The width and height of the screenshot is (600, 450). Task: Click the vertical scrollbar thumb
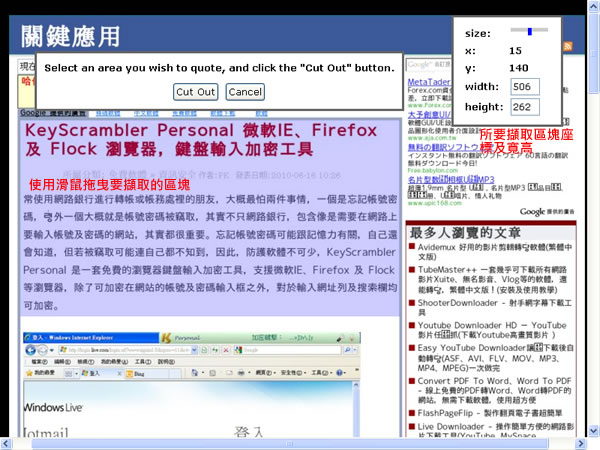594,52
